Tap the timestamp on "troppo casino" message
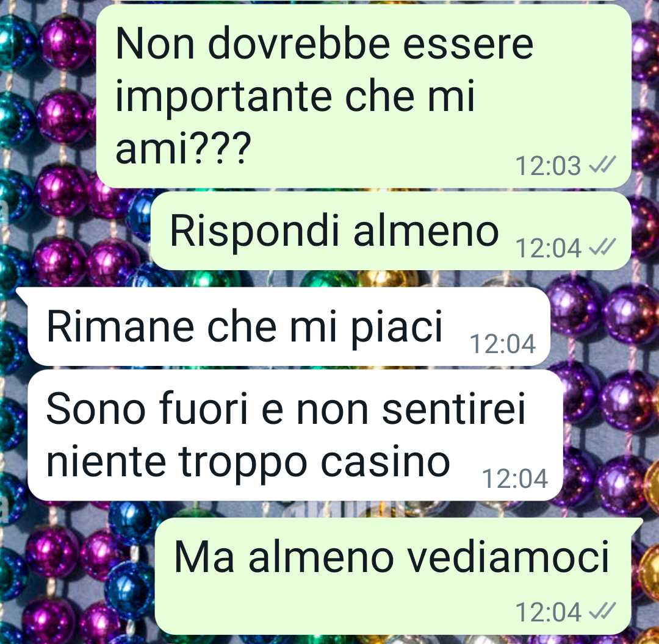This screenshot has height=644, width=659. click(x=515, y=479)
